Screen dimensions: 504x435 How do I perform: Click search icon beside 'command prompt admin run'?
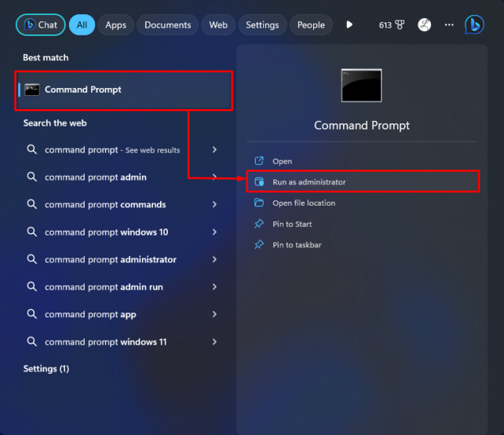coord(31,287)
